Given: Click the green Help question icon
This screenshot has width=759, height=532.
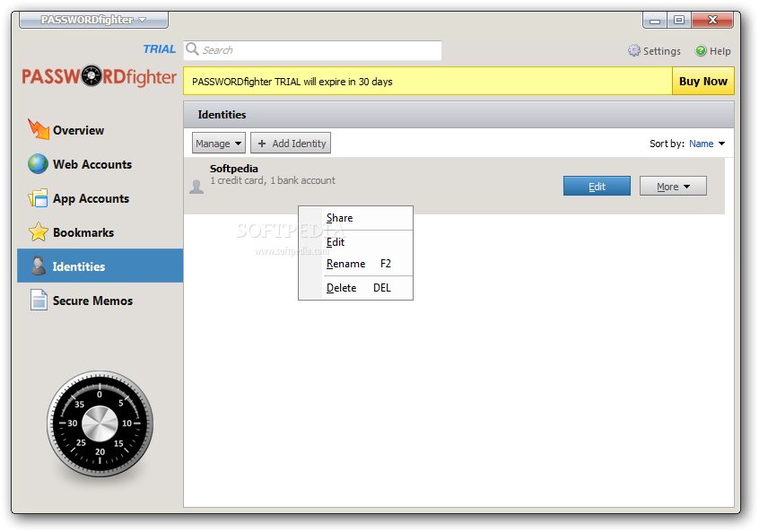Looking at the screenshot, I should click(x=701, y=50).
